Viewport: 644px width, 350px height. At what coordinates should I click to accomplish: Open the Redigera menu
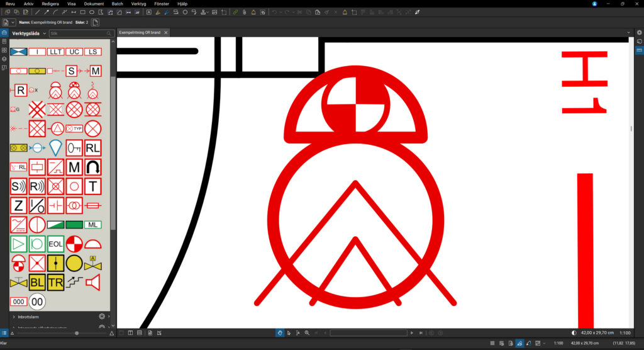(50, 4)
